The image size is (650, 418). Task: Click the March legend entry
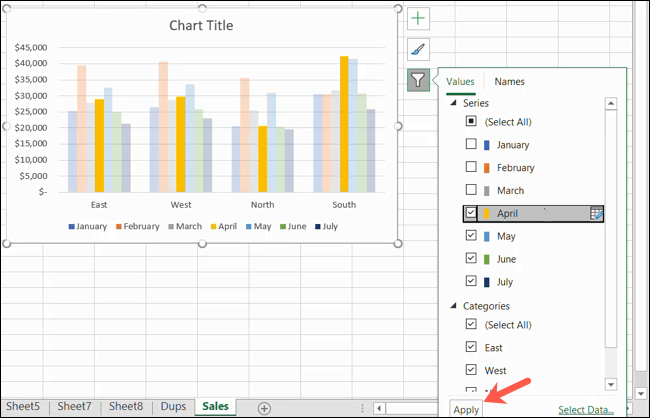point(185,226)
